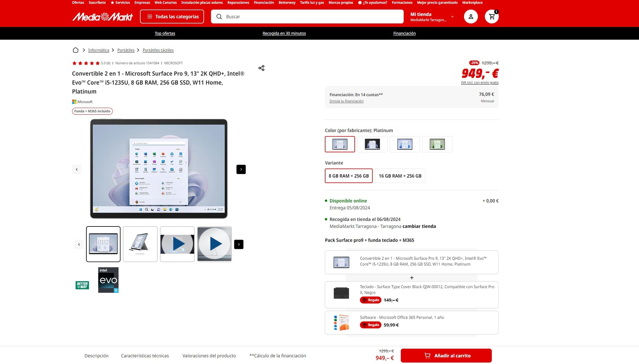Click the MediaMarkt logo
The width and height of the screenshot is (639, 364).
coord(102,16)
